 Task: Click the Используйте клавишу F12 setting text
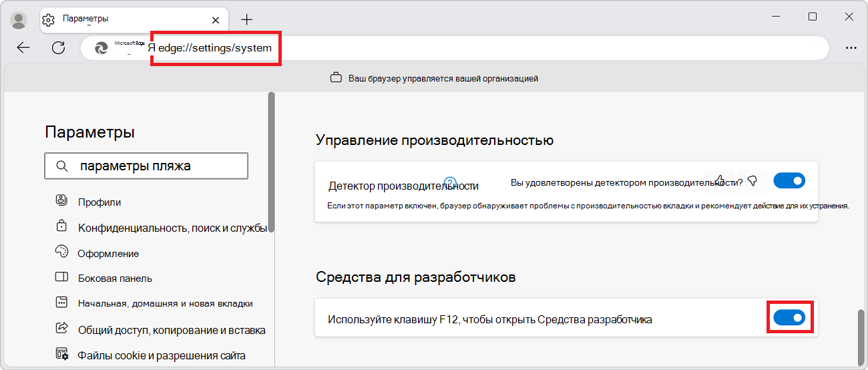click(x=490, y=319)
